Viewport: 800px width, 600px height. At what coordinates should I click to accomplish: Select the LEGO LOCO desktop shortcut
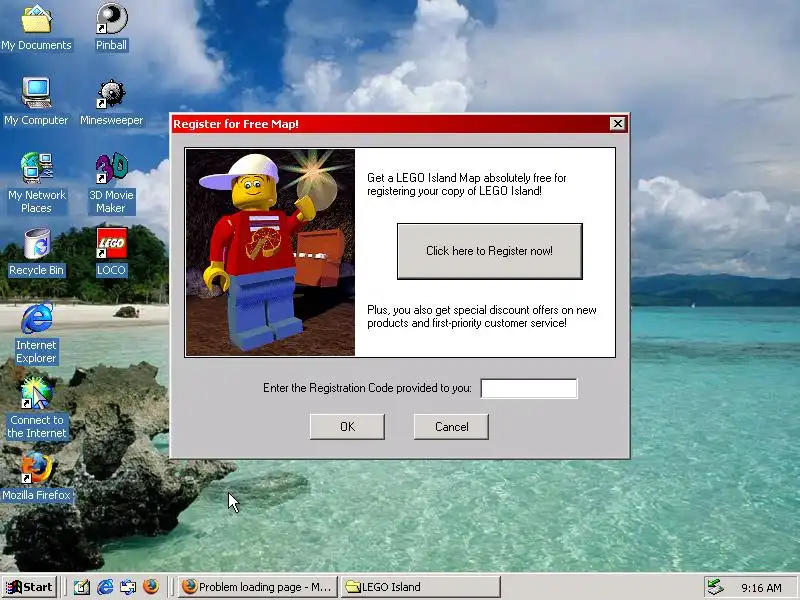[x=111, y=252]
